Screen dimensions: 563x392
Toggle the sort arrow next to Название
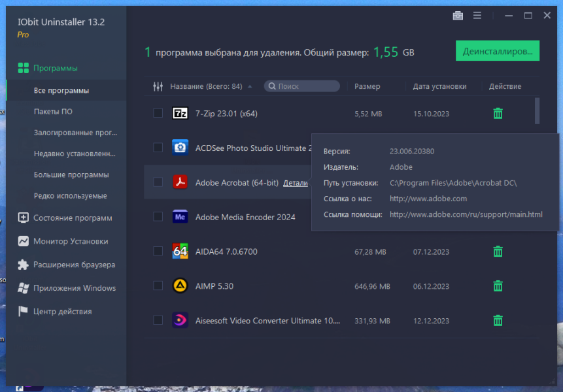(250, 86)
